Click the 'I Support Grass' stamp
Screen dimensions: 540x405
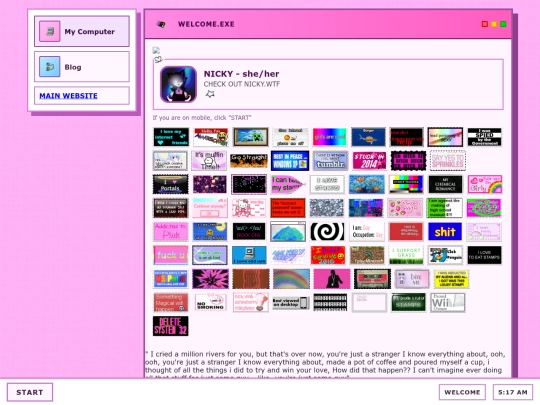tap(406, 255)
